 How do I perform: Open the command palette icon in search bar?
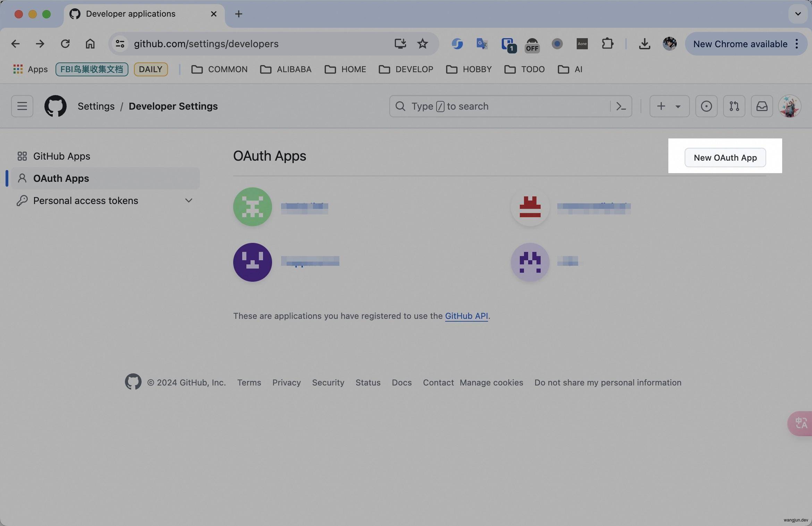click(621, 106)
